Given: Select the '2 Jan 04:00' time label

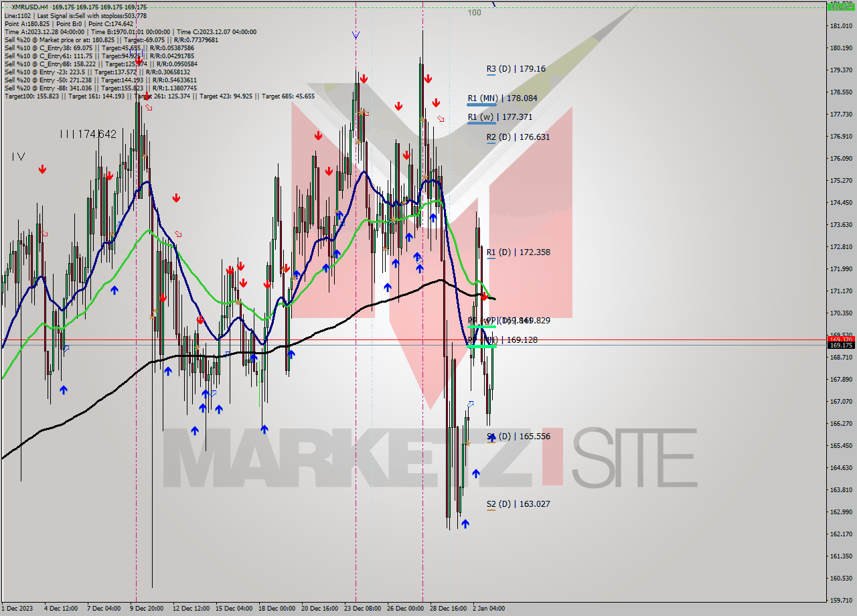Looking at the screenshot, I should tap(489, 609).
